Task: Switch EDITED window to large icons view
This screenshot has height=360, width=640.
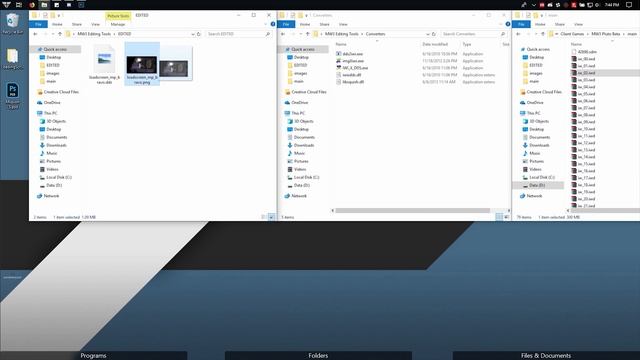Action: tap(271, 217)
